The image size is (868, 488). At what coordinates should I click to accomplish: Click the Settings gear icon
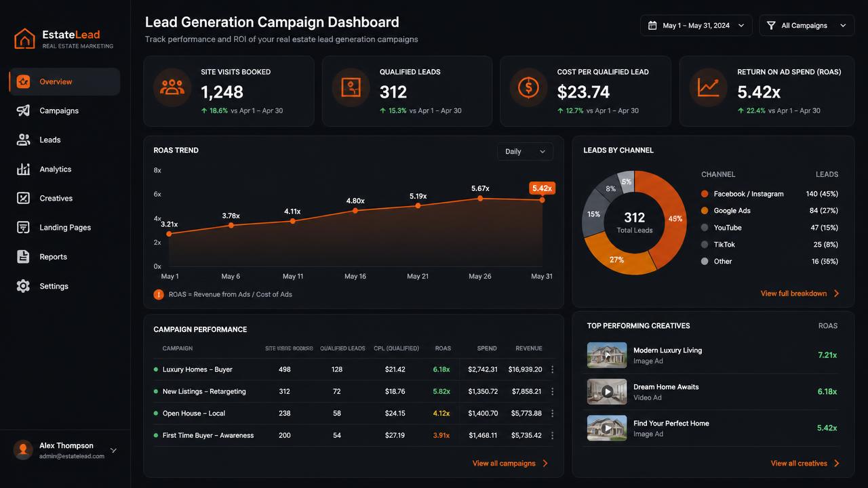[23, 286]
